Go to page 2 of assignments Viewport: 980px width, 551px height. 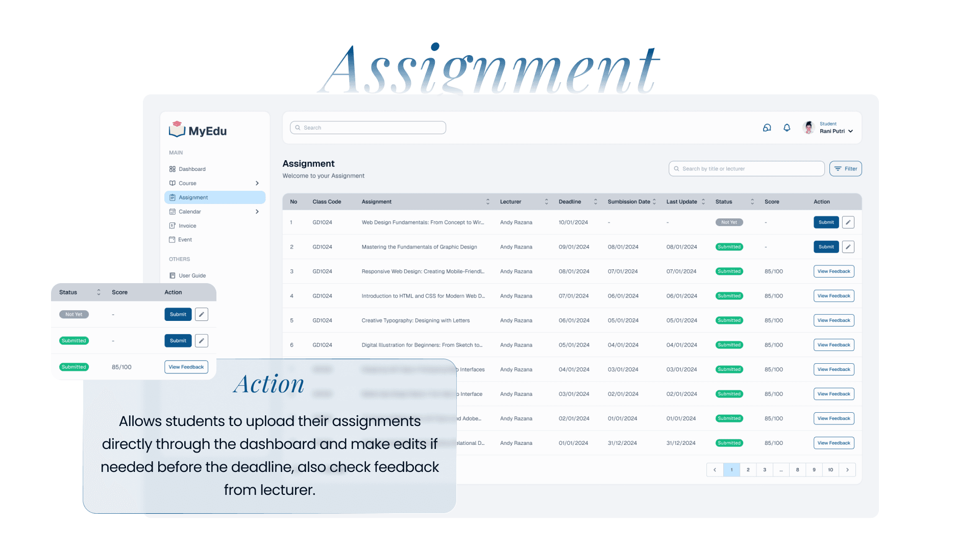coord(748,470)
